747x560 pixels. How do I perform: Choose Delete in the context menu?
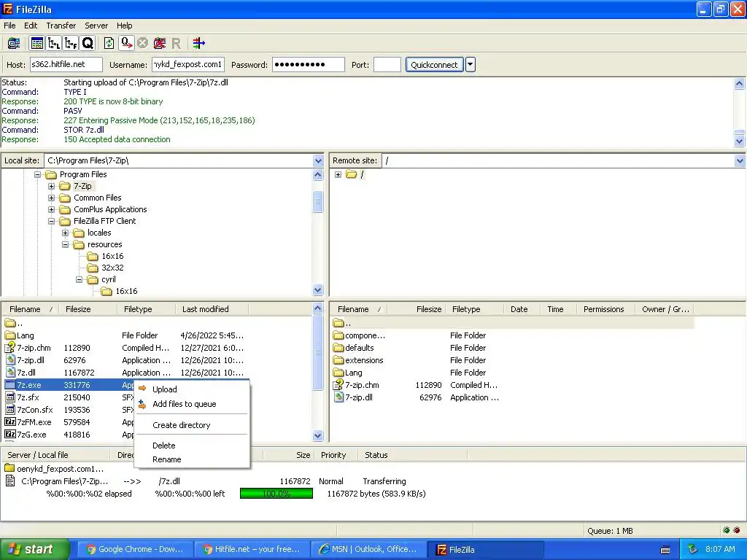164,446
